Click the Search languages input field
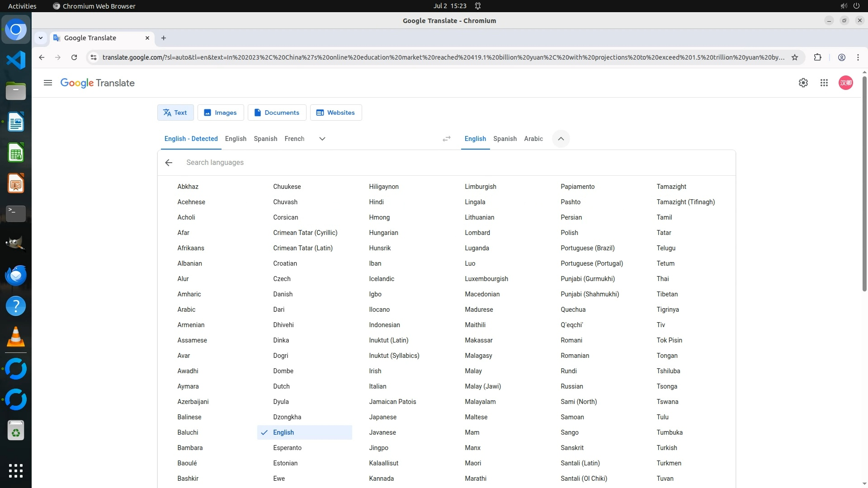Image resolution: width=868 pixels, height=488 pixels. pos(407,163)
